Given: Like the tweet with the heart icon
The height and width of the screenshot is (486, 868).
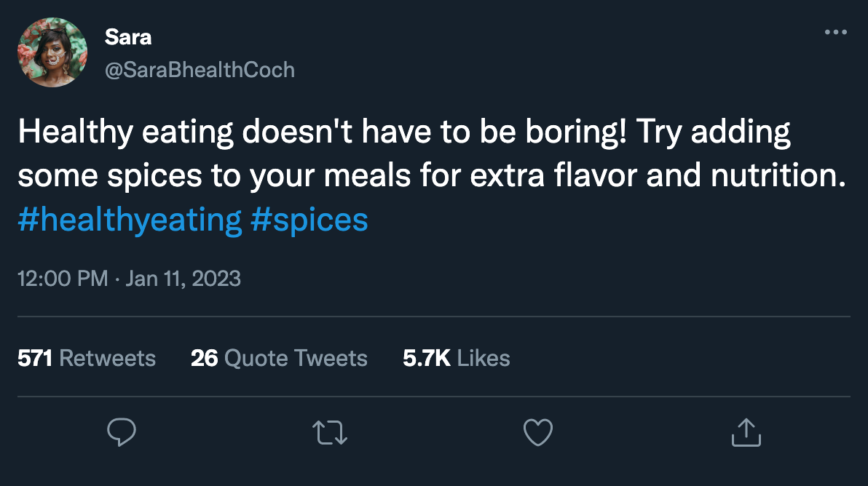Looking at the screenshot, I should click(538, 431).
